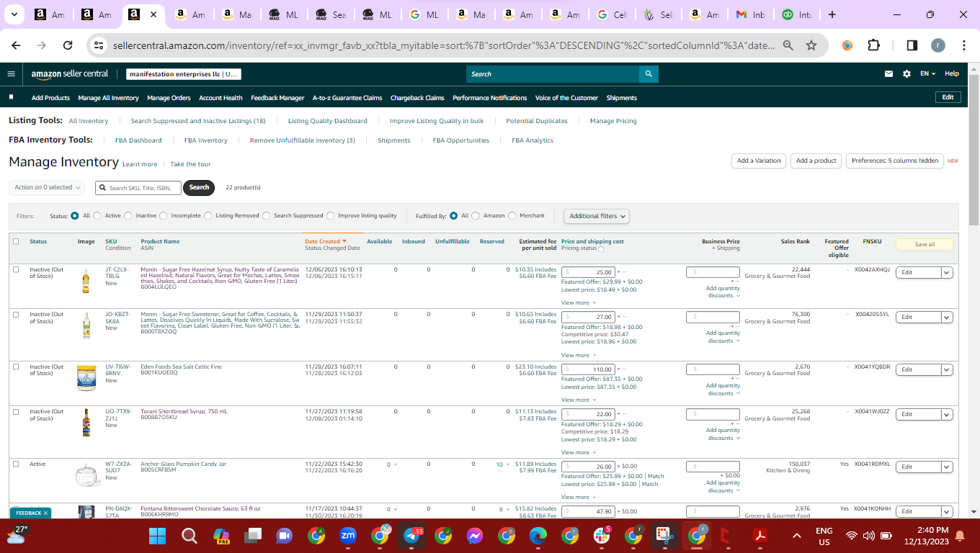The height and width of the screenshot is (553, 980).
Task: Select Merchant under Fulfilled By
Action: 512,215
